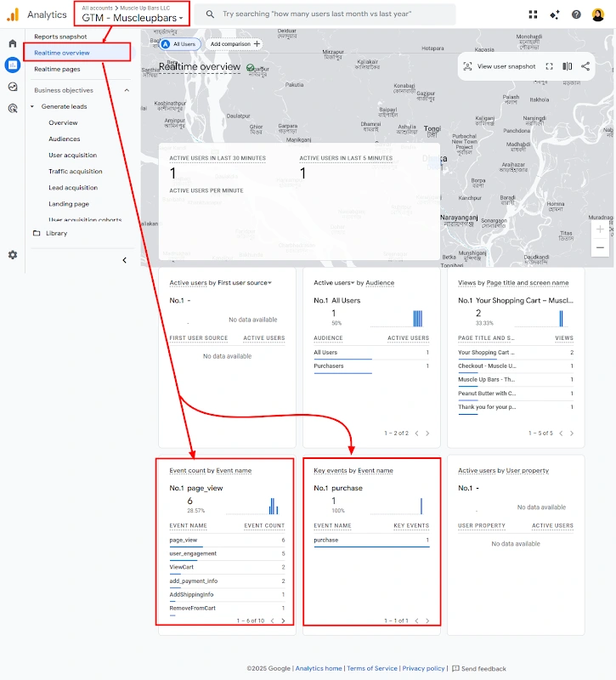Image resolution: width=616 pixels, height=680 pixels.
Task: Click the Peanut Butter with C... page row
Action: (x=516, y=394)
